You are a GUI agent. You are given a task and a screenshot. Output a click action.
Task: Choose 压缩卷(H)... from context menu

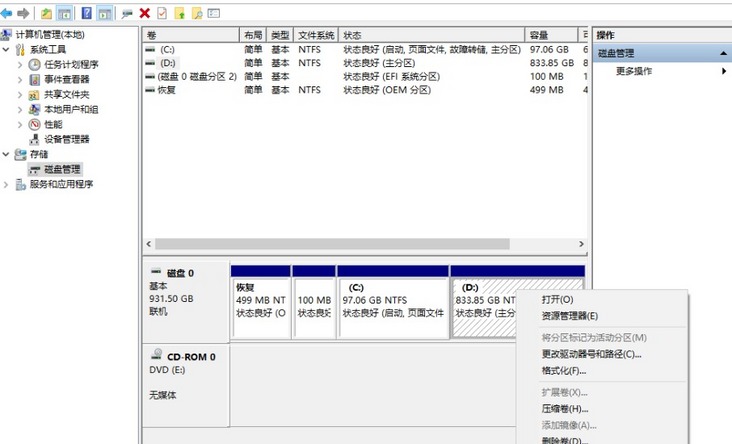602,409
